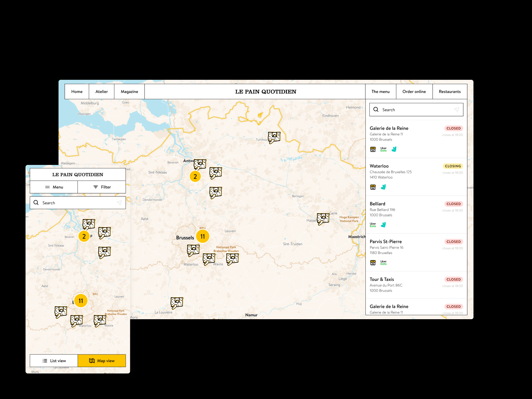Open The menu nav item
Viewport: 532px width, 399px height.
(x=381, y=92)
